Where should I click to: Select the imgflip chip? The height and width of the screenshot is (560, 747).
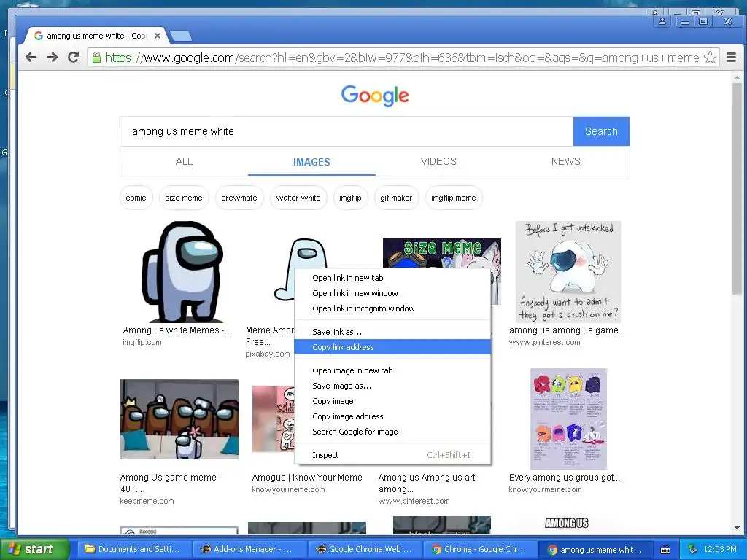click(350, 198)
